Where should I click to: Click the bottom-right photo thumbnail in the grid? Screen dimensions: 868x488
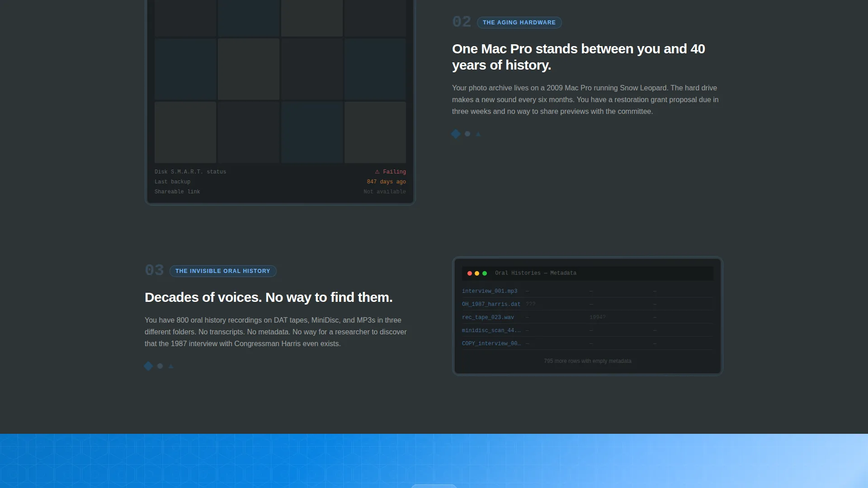tap(375, 132)
